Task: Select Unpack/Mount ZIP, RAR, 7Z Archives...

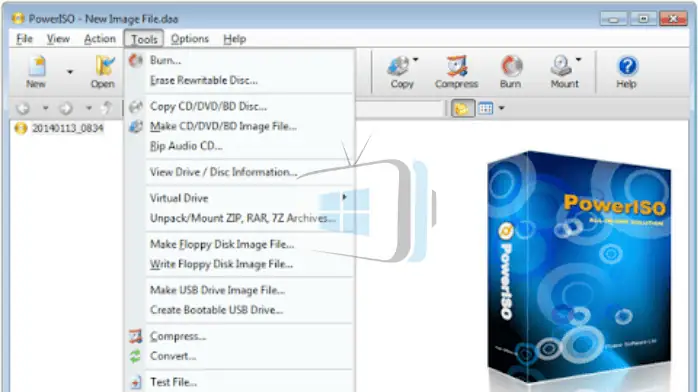Action: (240, 218)
